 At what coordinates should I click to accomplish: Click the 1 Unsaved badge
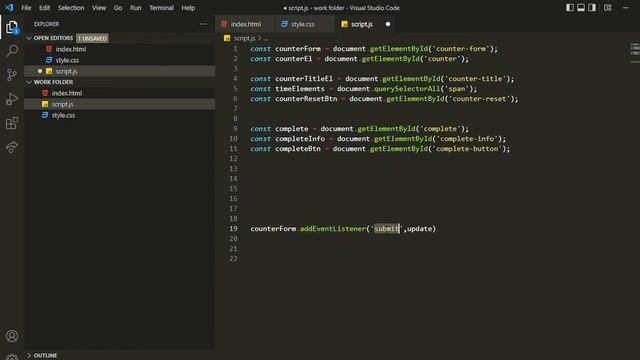92,38
